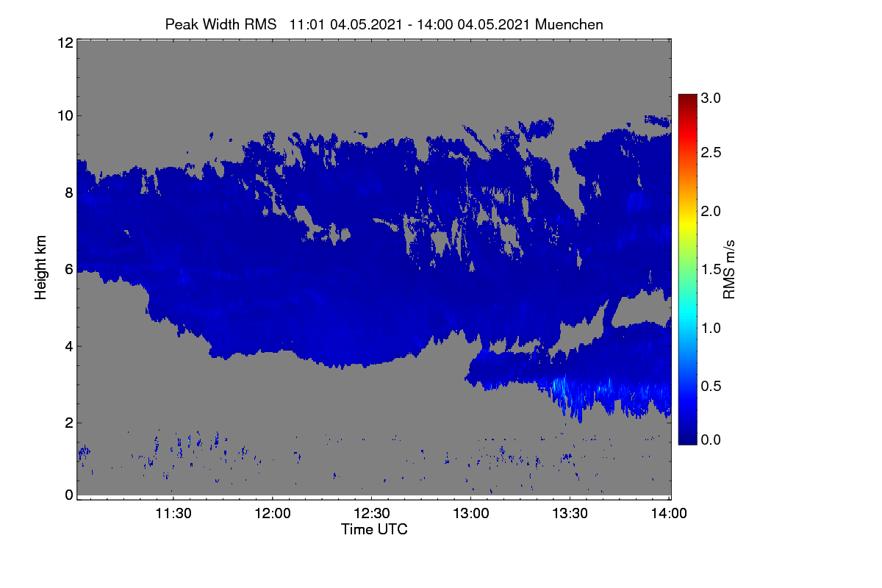Click the 12:30 time tick label

[372, 514]
